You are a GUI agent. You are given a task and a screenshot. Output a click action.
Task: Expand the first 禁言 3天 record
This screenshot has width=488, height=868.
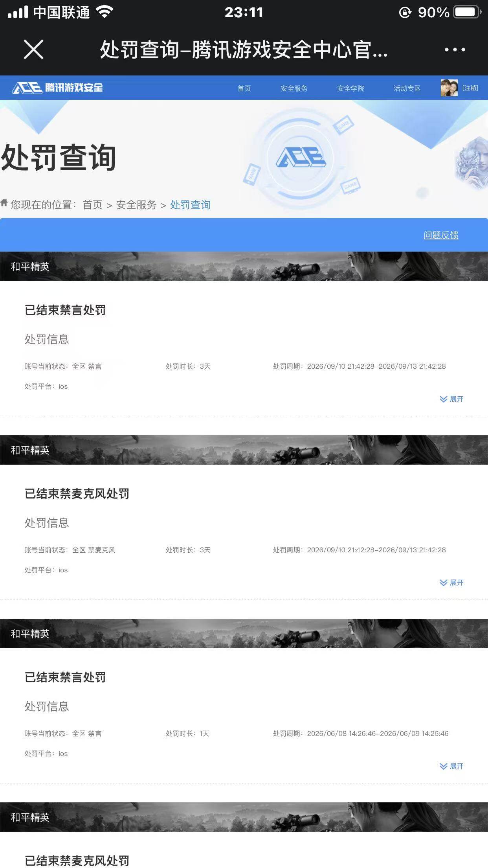coord(451,399)
